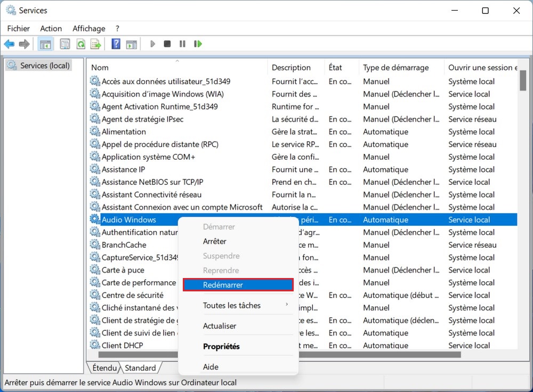
Task: Click the gear icon beside Alimentation
Action: (95, 132)
